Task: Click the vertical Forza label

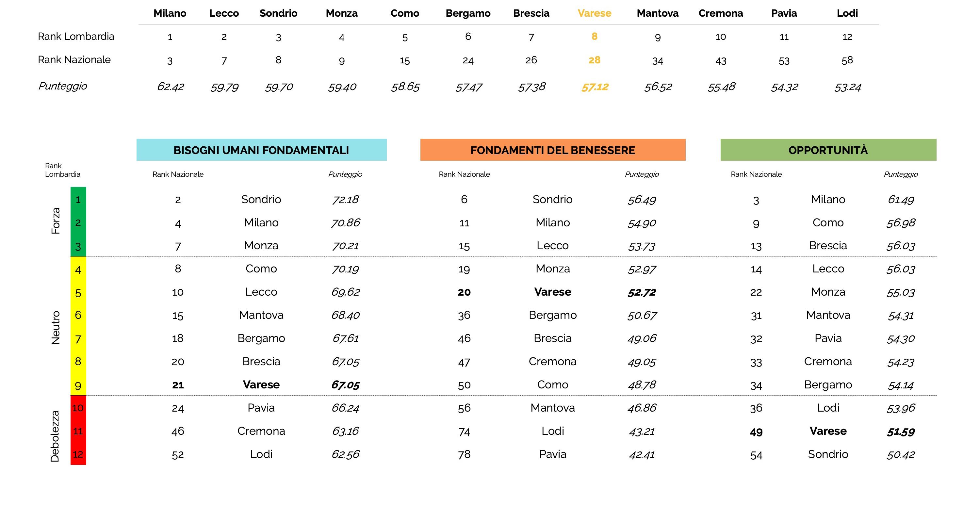Action: 56,221
